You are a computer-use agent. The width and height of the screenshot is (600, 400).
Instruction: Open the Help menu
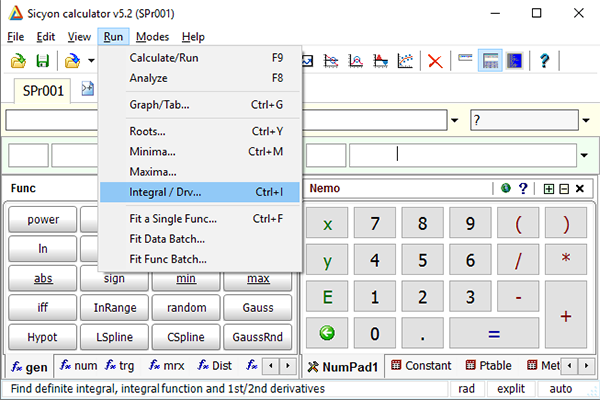click(193, 37)
